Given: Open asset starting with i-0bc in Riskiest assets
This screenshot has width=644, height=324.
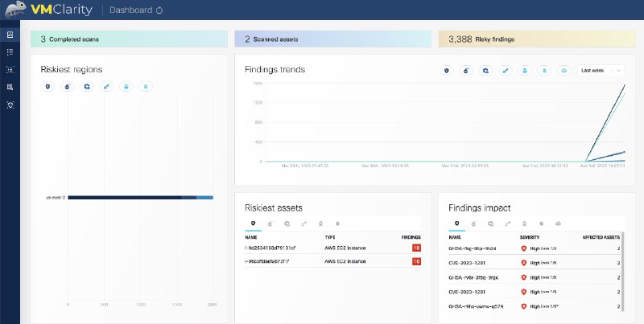Looking at the screenshot, I should (267, 261).
